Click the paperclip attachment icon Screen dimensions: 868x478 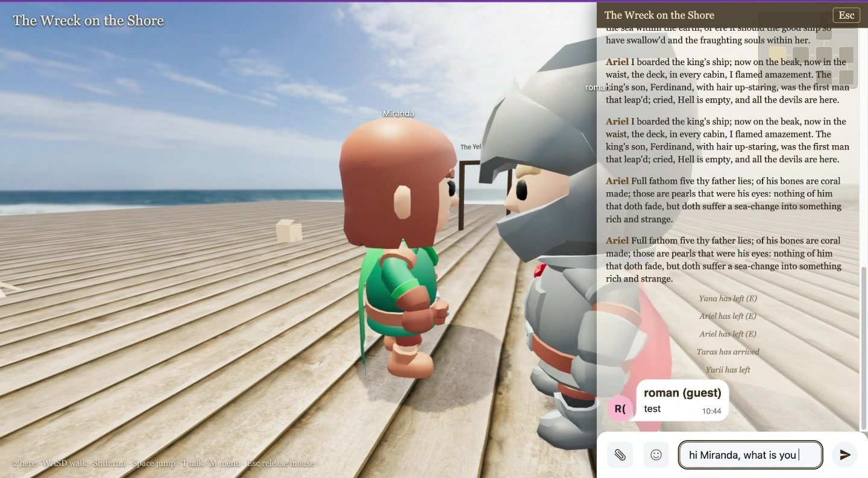point(620,455)
